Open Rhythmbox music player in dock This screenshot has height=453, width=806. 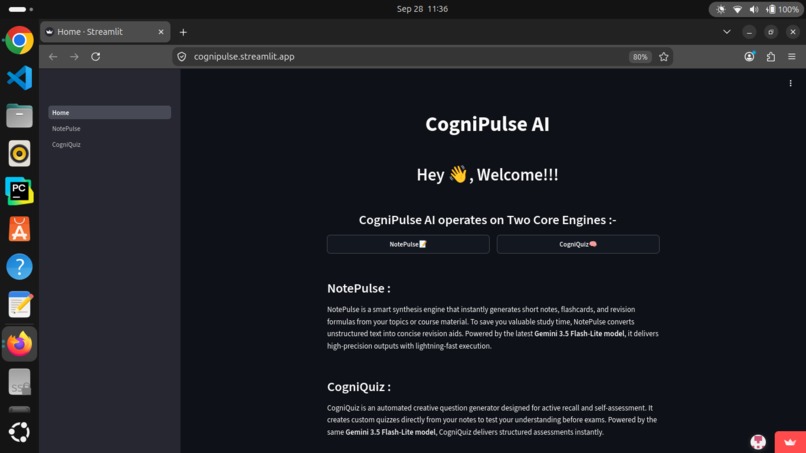point(20,153)
